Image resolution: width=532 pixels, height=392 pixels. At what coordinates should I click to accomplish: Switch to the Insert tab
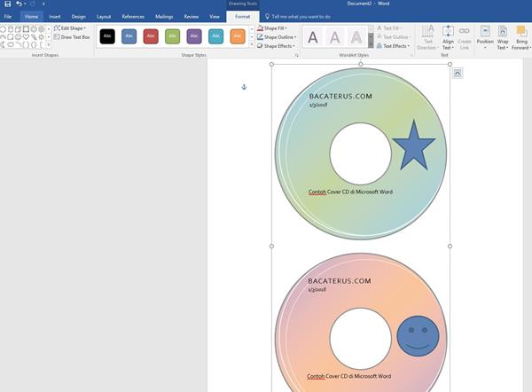pyautogui.click(x=55, y=17)
